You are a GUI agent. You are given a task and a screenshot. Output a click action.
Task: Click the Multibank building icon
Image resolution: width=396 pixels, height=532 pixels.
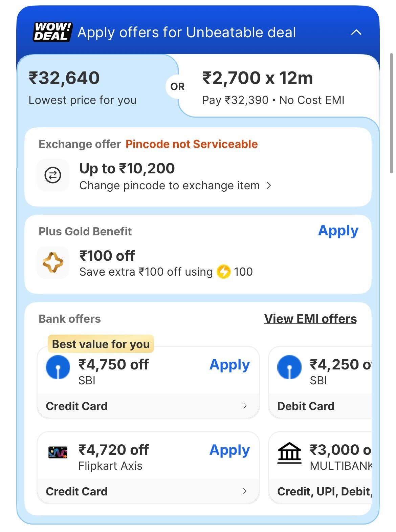tap(289, 452)
